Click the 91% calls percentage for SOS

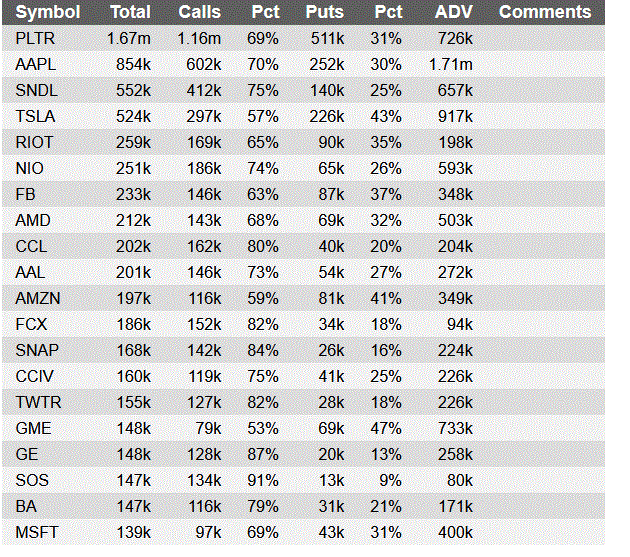(265, 480)
